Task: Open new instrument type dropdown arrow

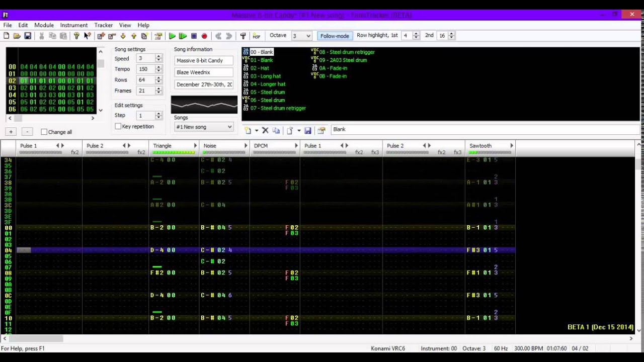Action: [x=256, y=130]
